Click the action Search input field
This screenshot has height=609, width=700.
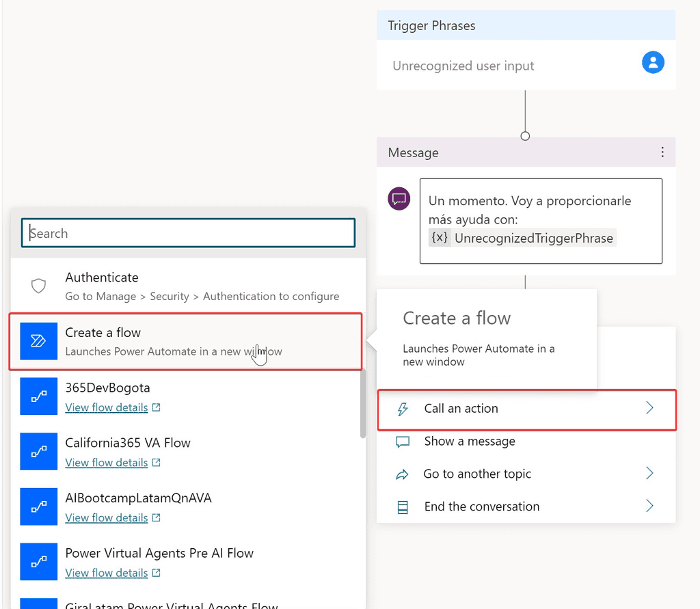pyautogui.click(x=188, y=233)
